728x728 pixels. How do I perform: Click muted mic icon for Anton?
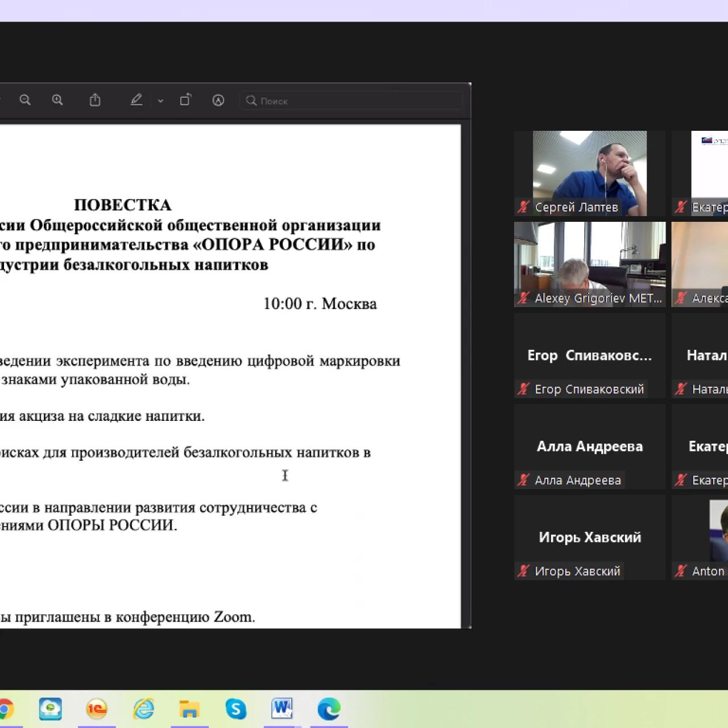pos(681,571)
